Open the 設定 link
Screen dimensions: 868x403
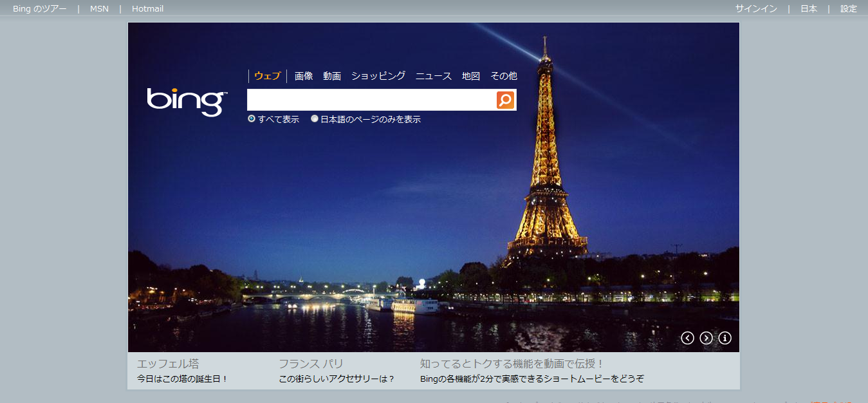coord(848,8)
